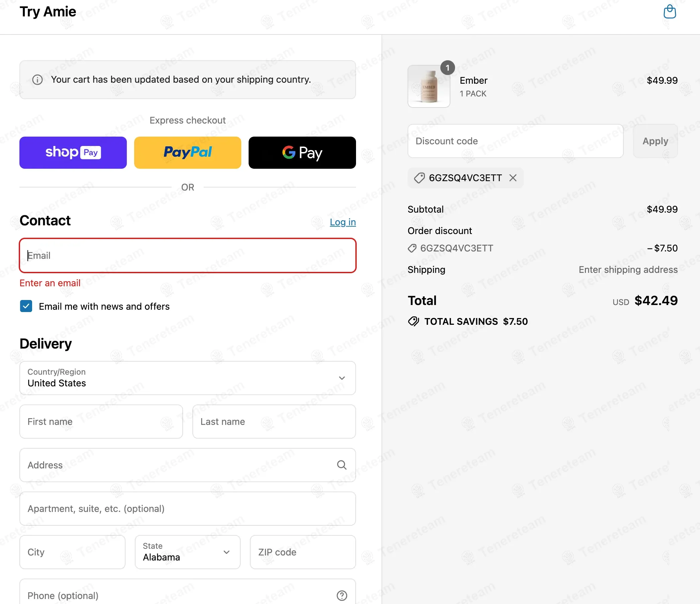Click the Log in link
Image resolution: width=700 pixels, height=604 pixels.
click(343, 222)
